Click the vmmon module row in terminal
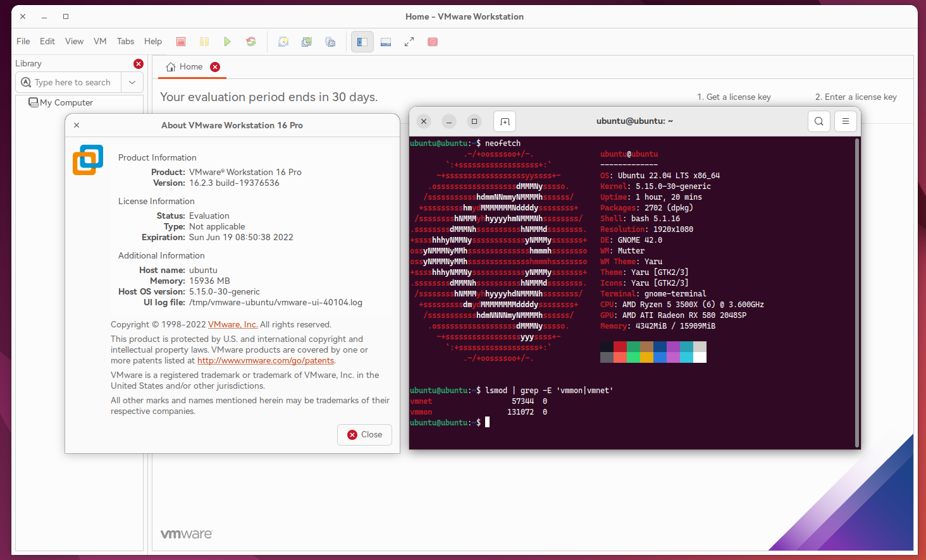This screenshot has height=560, width=926. point(479,412)
